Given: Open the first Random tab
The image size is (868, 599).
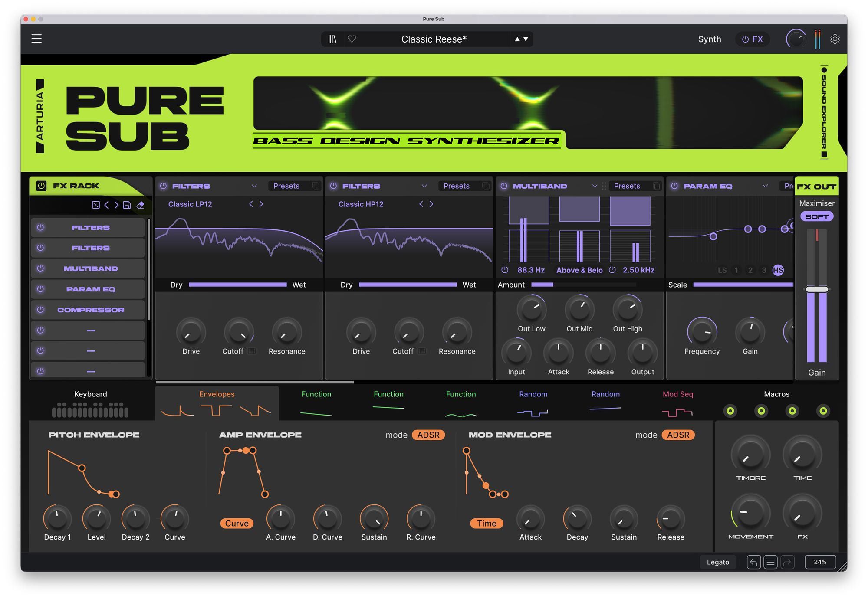Looking at the screenshot, I should click(533, 403).
